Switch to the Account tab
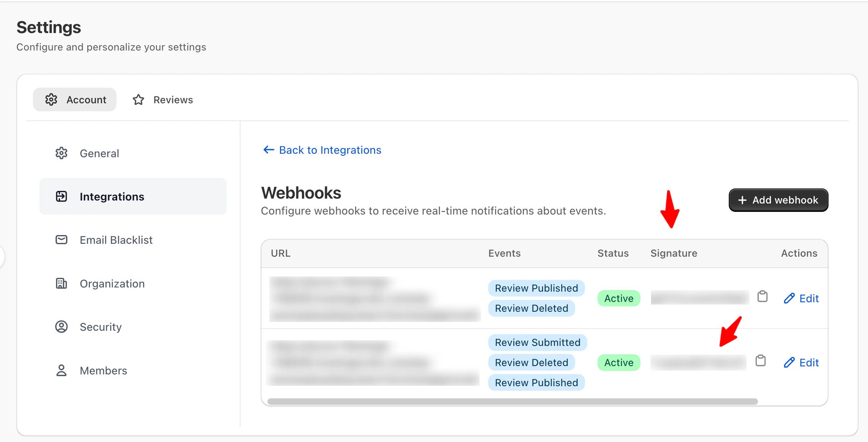Screen dimensions: 868x442 [75, 99]
